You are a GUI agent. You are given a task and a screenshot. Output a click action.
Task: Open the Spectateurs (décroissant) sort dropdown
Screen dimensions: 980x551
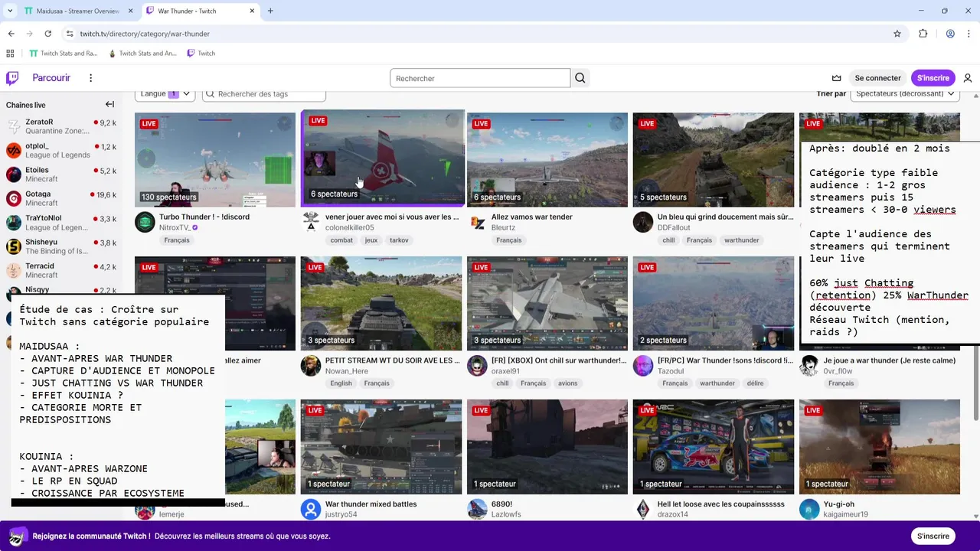tap(905, 93)
